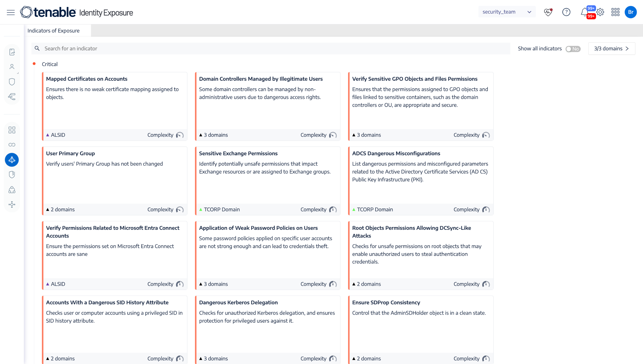Open the Sensitive Exchange Permissions indicator
643x364 pixels.
point(238,153)
